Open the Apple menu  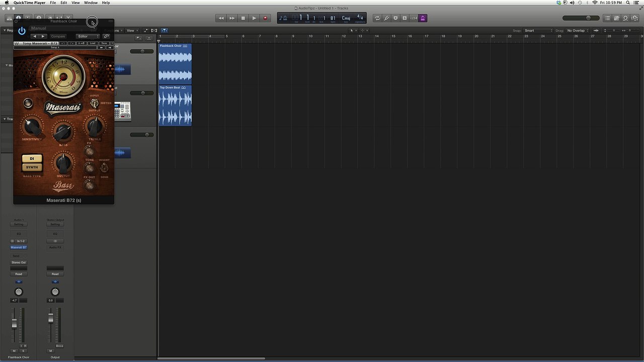[7, 3]
